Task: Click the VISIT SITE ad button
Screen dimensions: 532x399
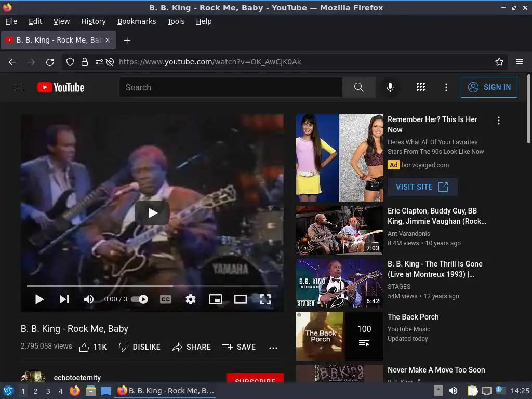Action: (x=422, y=187)
